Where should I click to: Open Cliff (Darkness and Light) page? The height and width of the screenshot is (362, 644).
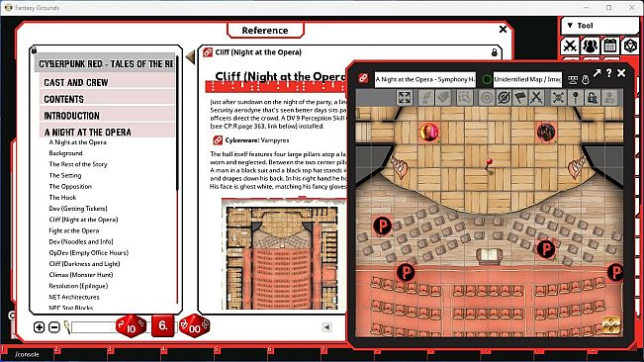point(85,264)
